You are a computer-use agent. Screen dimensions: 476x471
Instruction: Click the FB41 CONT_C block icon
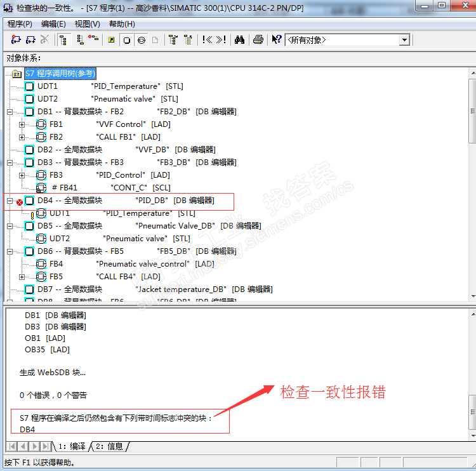coord(41,188)
